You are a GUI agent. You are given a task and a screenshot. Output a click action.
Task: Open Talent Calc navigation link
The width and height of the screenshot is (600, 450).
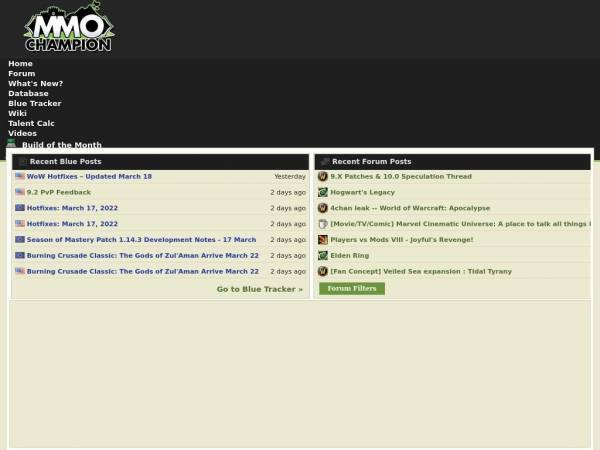31,123
